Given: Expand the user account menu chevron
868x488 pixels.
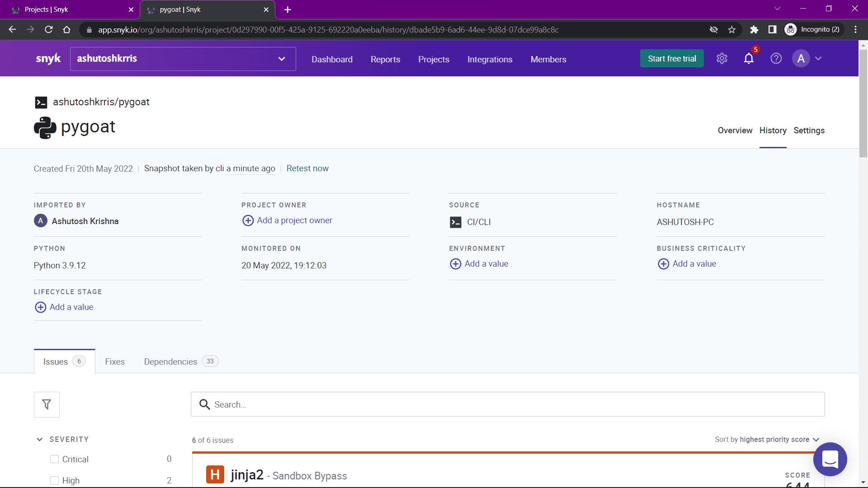Looking at the screenshot, I should tap(818, 59).
